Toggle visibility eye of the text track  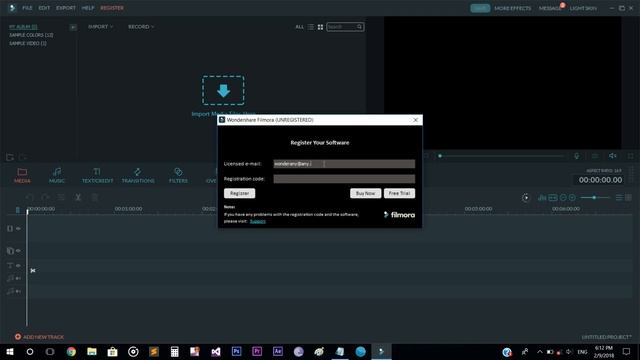(18, 265)
